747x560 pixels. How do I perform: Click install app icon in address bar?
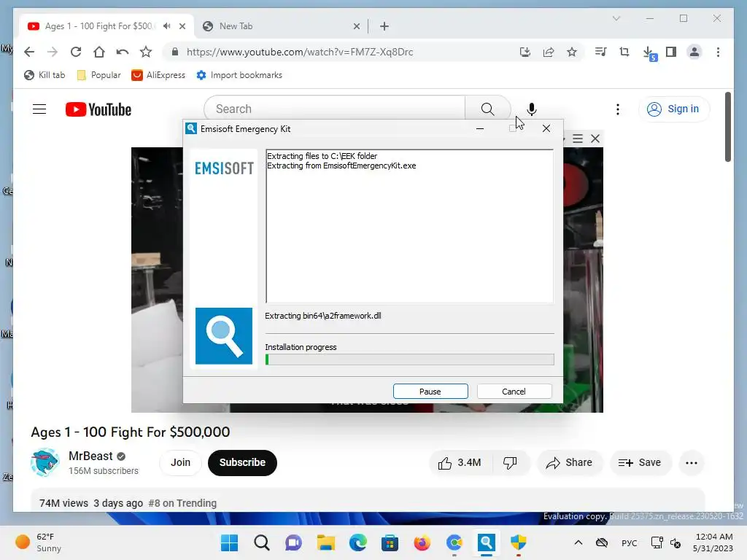(525, 52)
